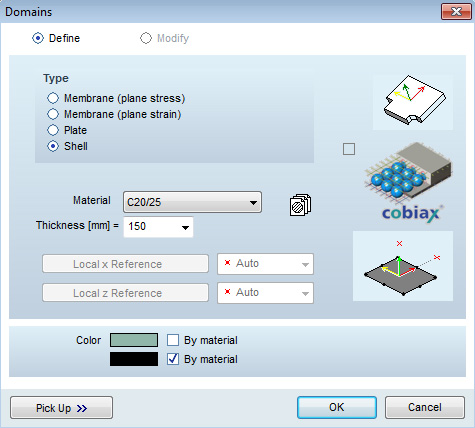Open the Local x Auto dropdown
Image resolution: width=475 pixels, height=428 pixels.
point(265,264)
